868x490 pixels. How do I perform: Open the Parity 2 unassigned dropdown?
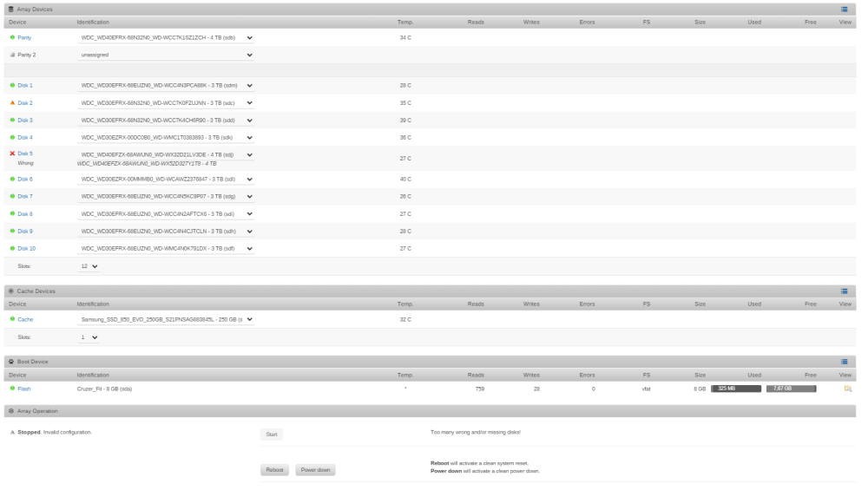pyautogui.click(x=166, y=55)
